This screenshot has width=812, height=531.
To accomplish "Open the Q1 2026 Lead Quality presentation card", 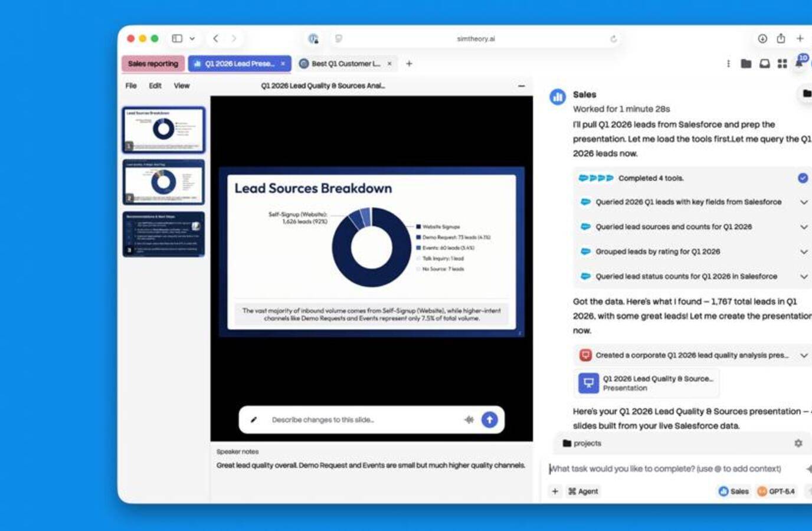I will [646, 383].
